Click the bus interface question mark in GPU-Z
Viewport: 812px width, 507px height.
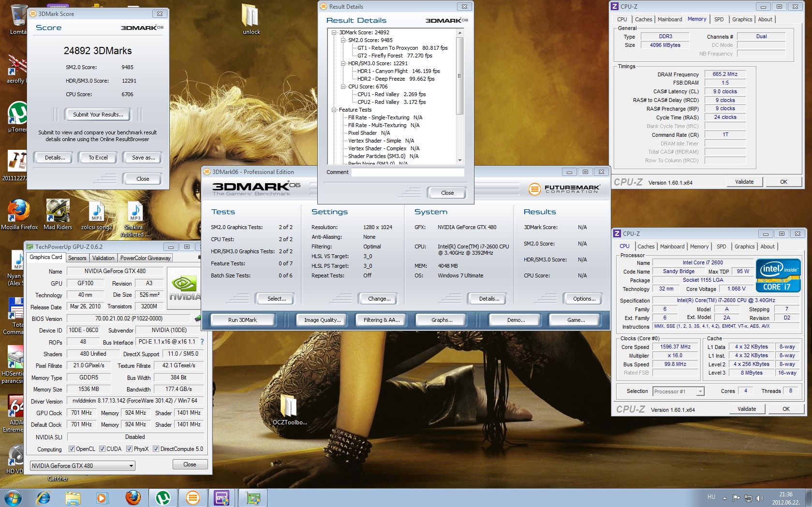click(x=202, y=342)
